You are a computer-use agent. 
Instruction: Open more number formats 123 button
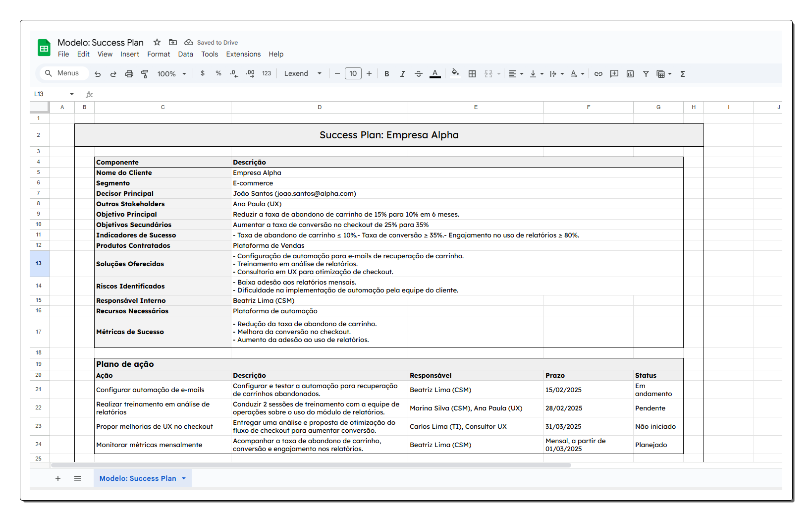(267, 73)
